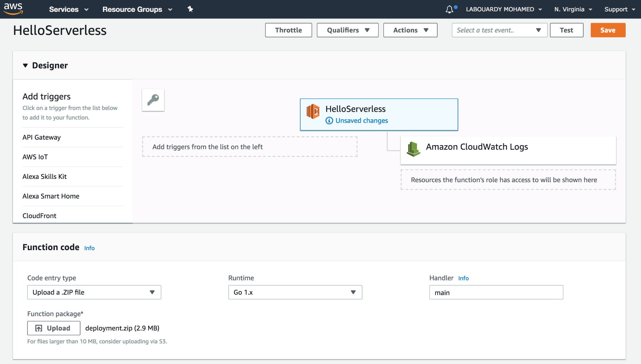Open the Actions dropdown
The width and height of the screenshot is (641, 364).
(x=410, y=30)
